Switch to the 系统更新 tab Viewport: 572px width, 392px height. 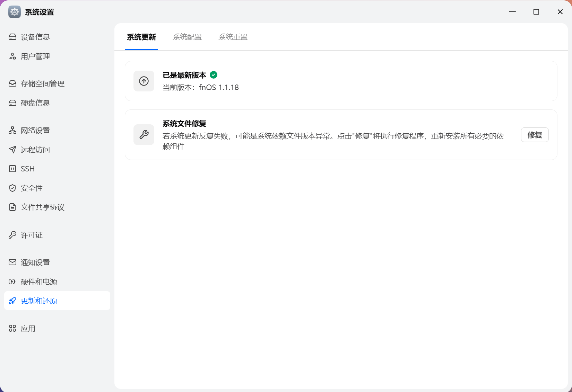pos(141,37)
